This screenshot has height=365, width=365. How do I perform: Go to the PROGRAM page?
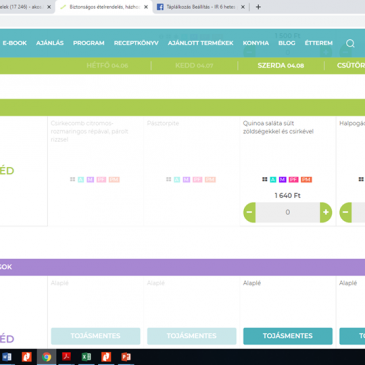(89, 43)
